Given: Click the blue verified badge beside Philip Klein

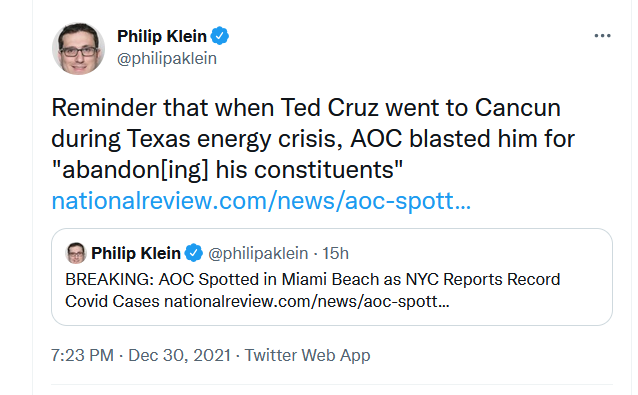Looking at the screenshot, I should [x=220, y=36].
